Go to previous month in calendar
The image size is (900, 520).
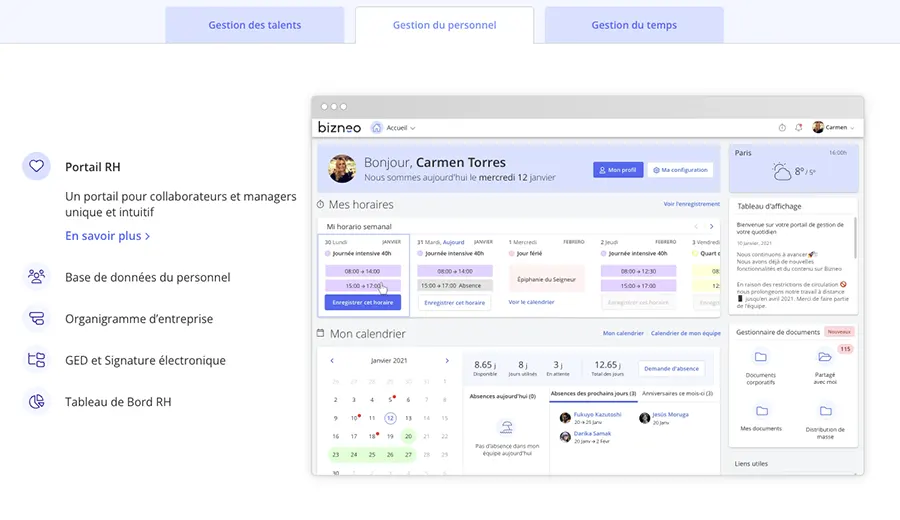(x=332, y=360)
